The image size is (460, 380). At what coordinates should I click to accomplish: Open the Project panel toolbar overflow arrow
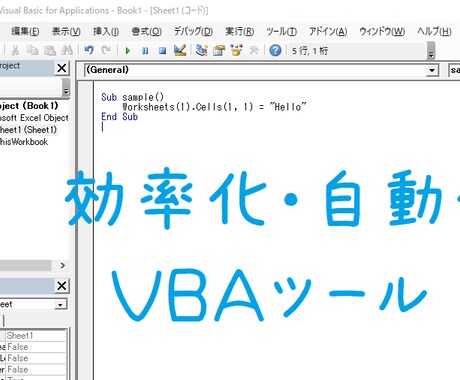[66, 88]
